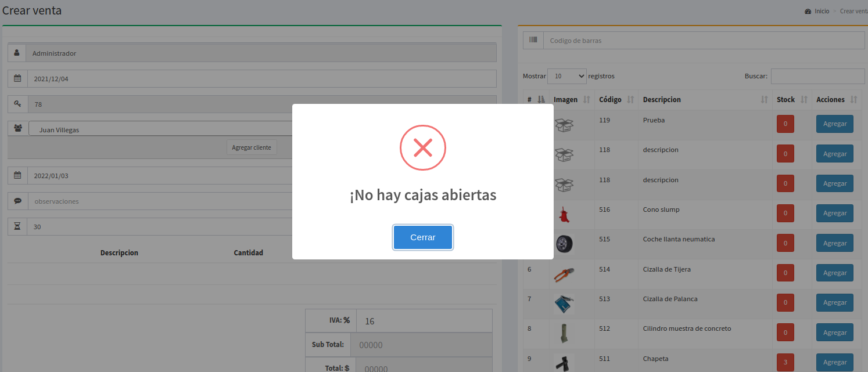Close the error dialog with Cerrar button

click(422, 237)
